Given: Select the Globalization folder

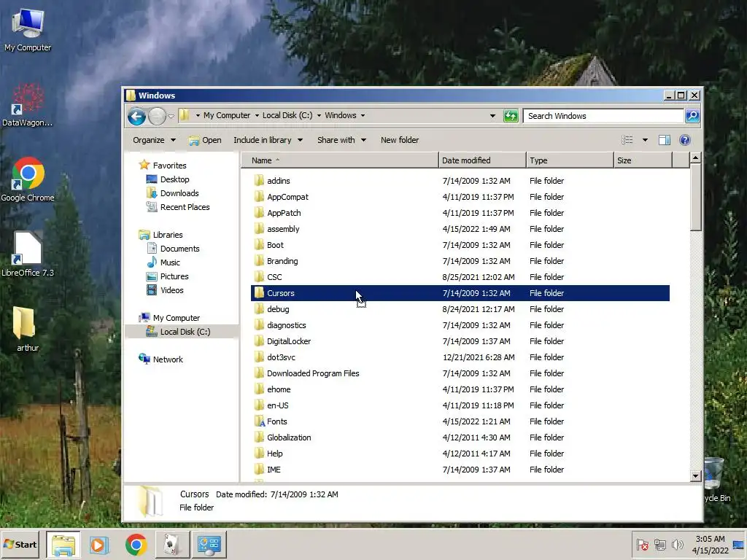Looking at the screenshot, I should click(460, 437).
